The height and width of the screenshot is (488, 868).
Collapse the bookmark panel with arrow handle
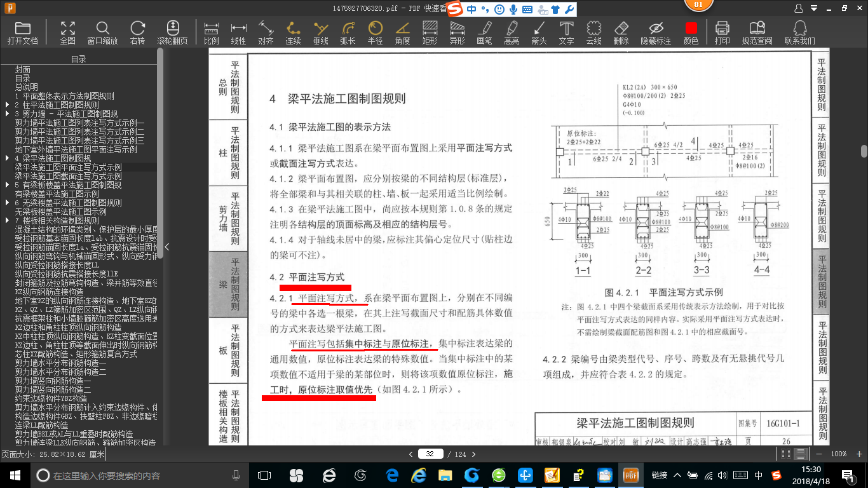click(x=166, y=247)
